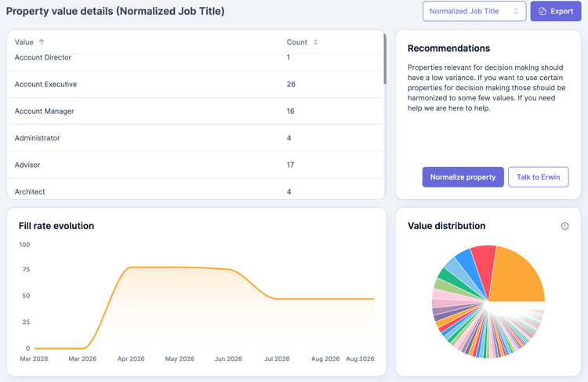The image size is (588, 382).
Task: Click the Talk to Erwin button
Action: coord(538,177)
